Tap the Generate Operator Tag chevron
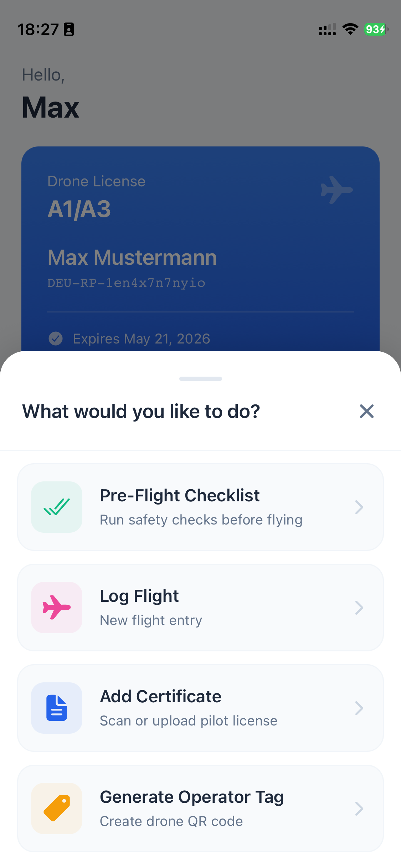 359,808
